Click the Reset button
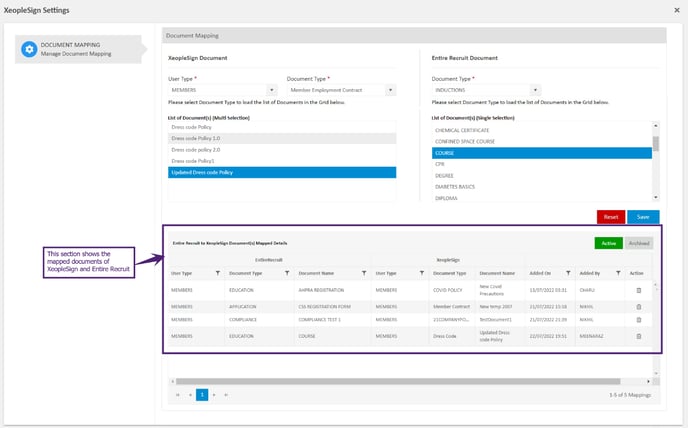The height and width of the screenshot is (428, 688). tap(611, 217)
